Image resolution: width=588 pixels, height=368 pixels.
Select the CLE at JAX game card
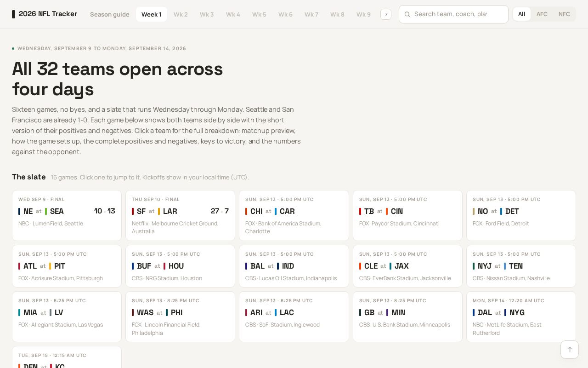[407, 266]
